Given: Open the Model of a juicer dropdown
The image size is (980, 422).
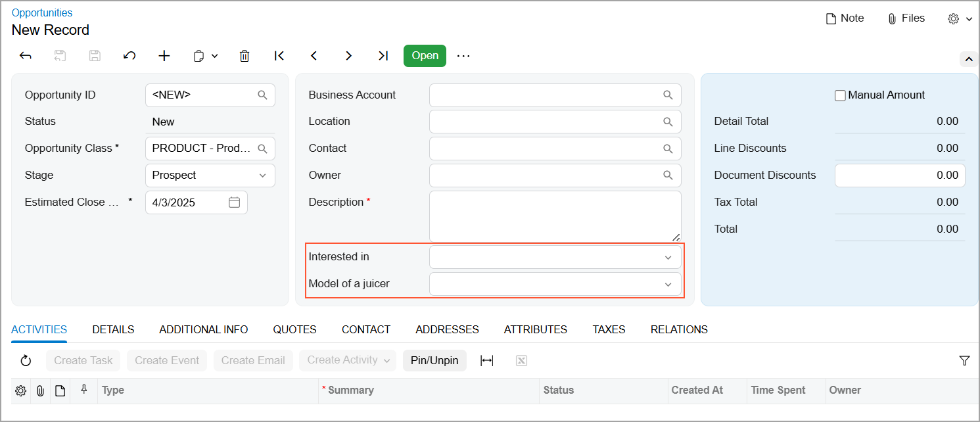Looking at the screenshot, I should pos(668,284).
